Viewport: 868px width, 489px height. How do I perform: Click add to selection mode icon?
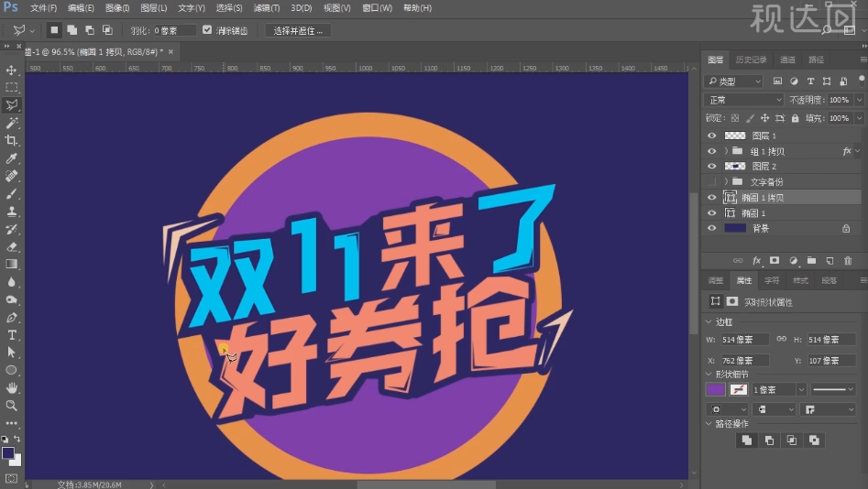tap(72, 30)
